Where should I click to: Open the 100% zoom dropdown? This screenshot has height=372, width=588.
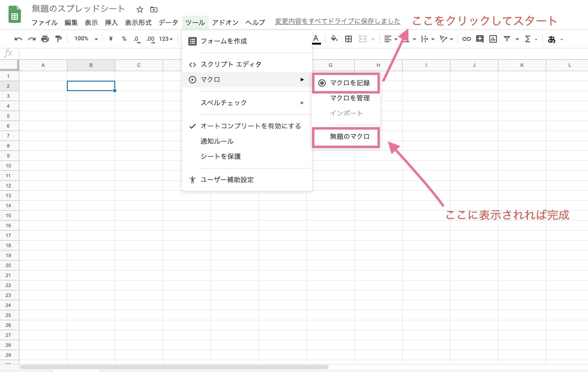86,39
